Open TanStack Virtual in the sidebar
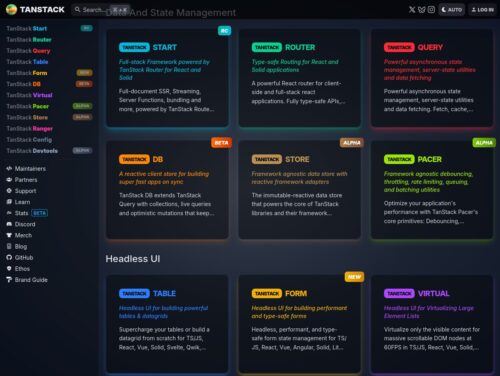Image resolution: width=500 pixels, height=376 pixels. [49, 95]
